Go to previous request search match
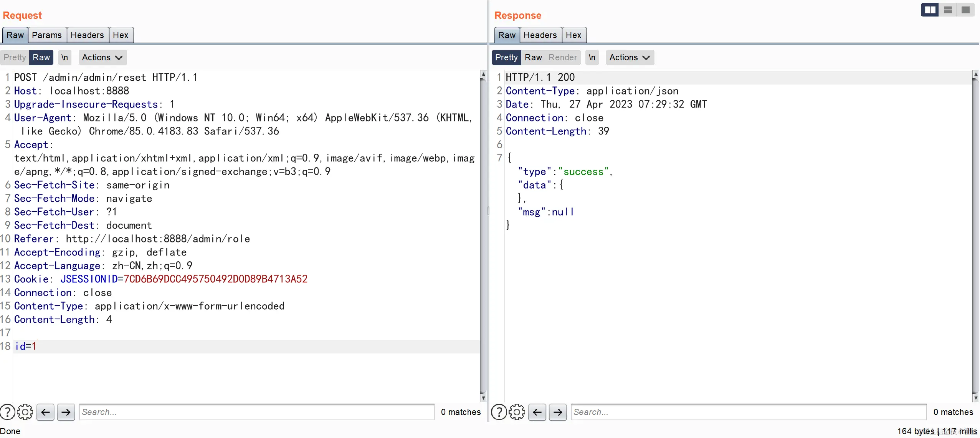This screenshot has width=980, height=438. (45, 412)
